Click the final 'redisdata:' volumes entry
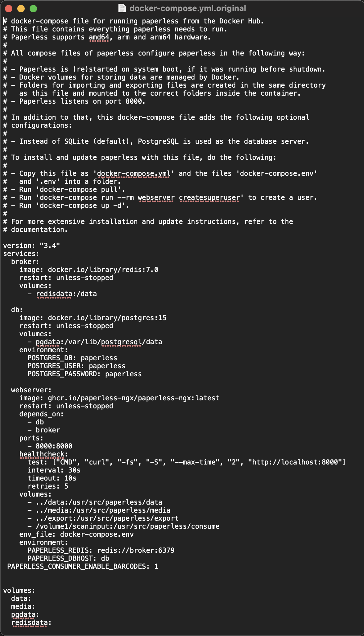The height and width of the screenshot is (636, 364). tap(31, 623)
